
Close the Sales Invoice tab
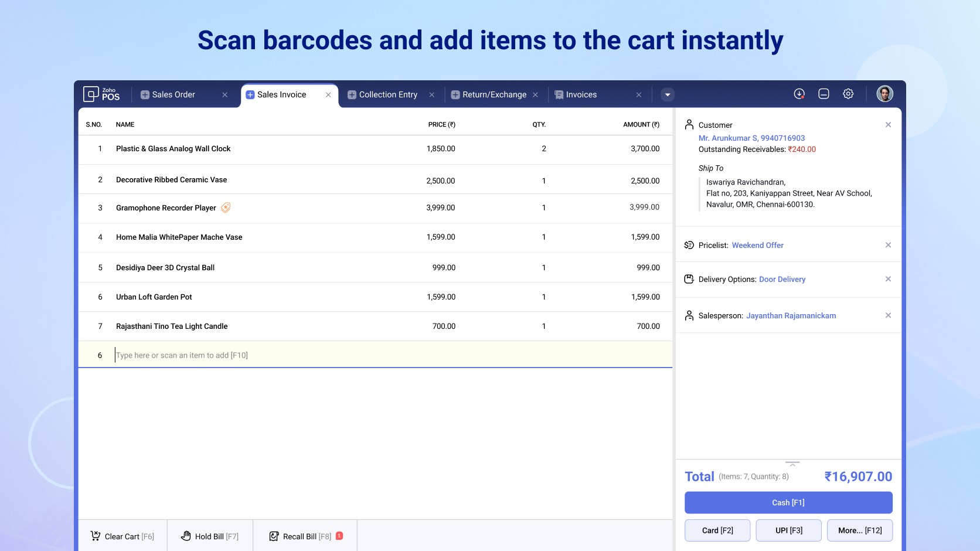click(328, 95)
